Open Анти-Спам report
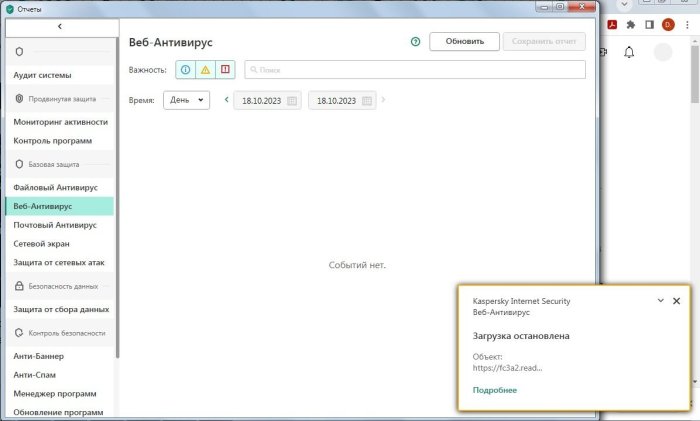Screen dimensions: 700x421 click(x=60, y=375)
